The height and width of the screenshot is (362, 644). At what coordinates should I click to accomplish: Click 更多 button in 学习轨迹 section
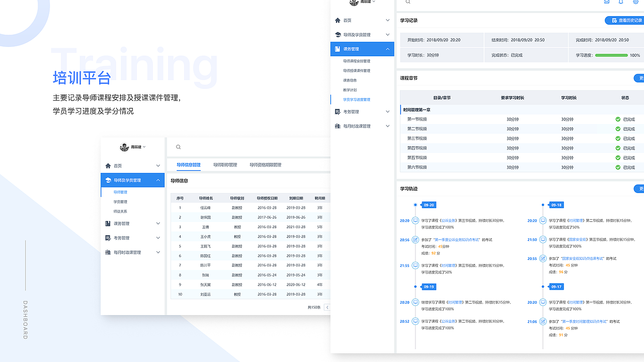[639, 189]
